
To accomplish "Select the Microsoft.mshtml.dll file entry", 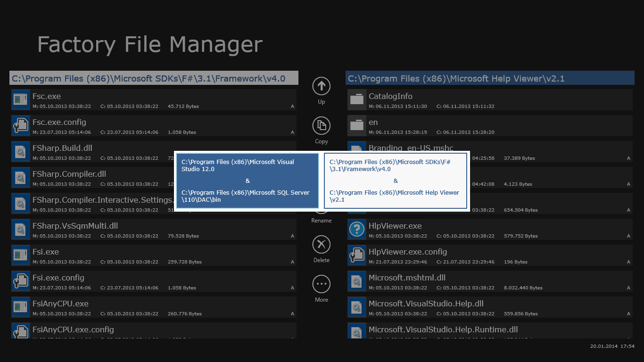I will pyautogui.click(x=490, y=281).
